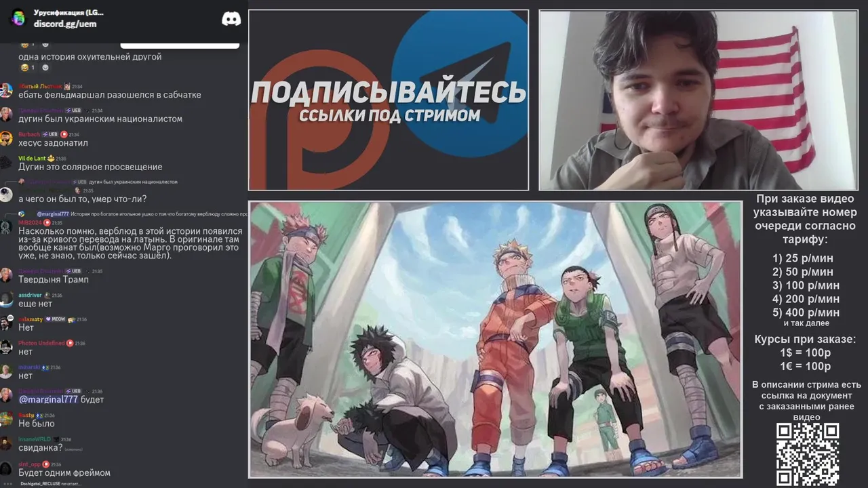Click Vil de Lant's avatar
This screenshot has height=488, width=868.
pos(6,163)
